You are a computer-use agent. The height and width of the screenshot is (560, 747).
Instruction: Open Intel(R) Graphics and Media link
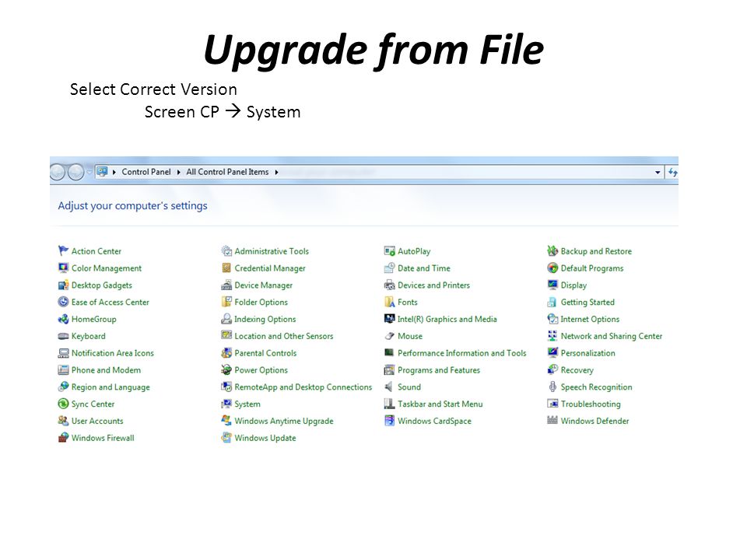447,319
